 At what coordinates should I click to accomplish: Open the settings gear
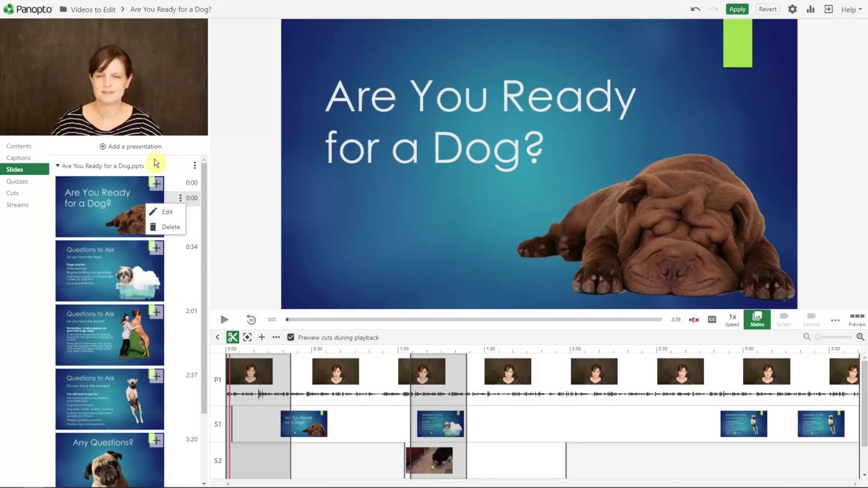click(792, 9)
